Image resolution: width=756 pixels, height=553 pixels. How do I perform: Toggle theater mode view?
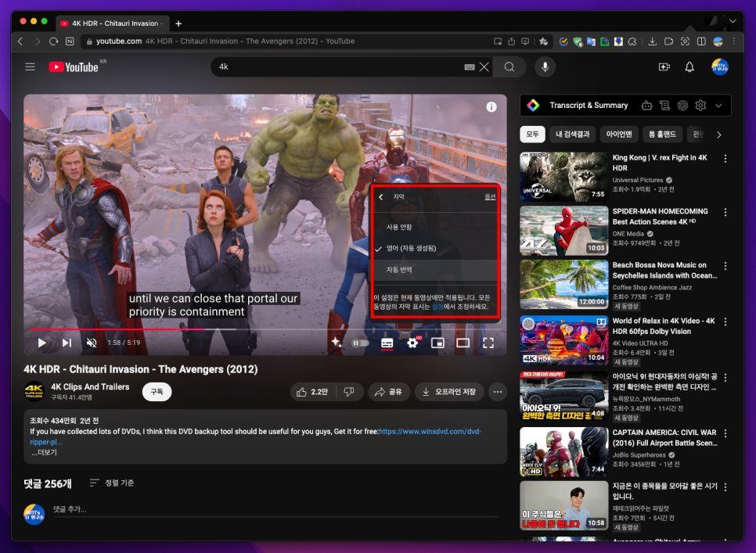click(x=463, y=343)
